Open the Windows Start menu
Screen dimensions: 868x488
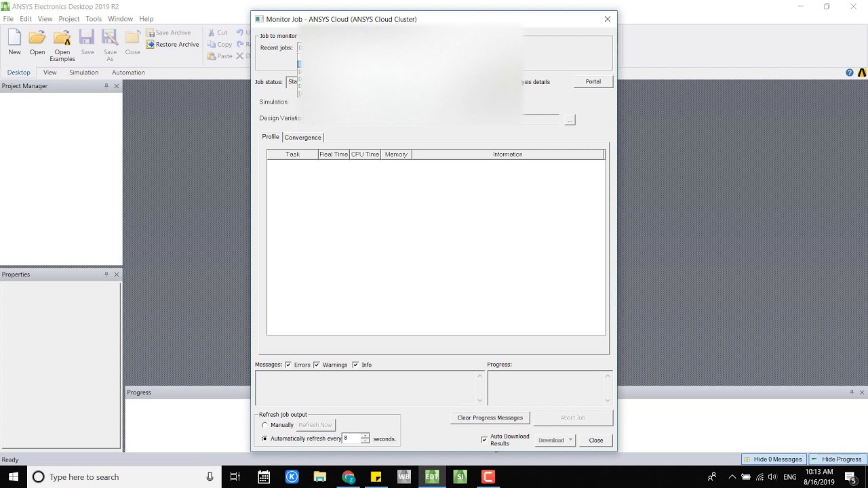click(x=13, y=476)
